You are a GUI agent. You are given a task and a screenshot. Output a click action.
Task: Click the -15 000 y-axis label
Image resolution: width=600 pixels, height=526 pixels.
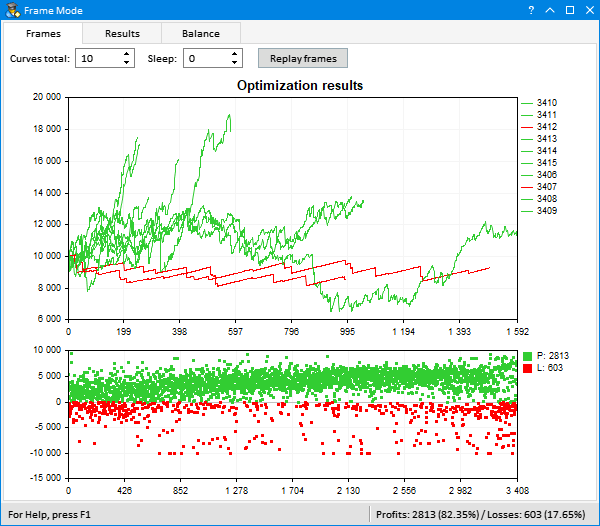46,478
